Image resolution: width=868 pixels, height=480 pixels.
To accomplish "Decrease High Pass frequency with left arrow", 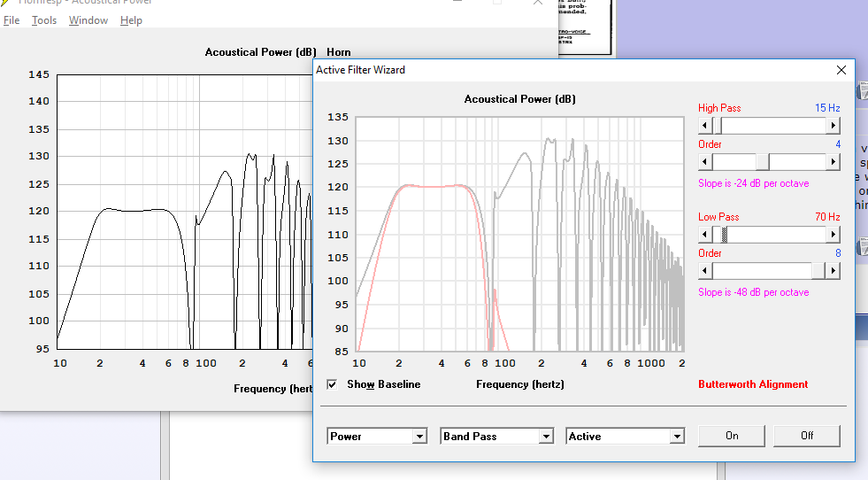I will [x=704, y=126].
